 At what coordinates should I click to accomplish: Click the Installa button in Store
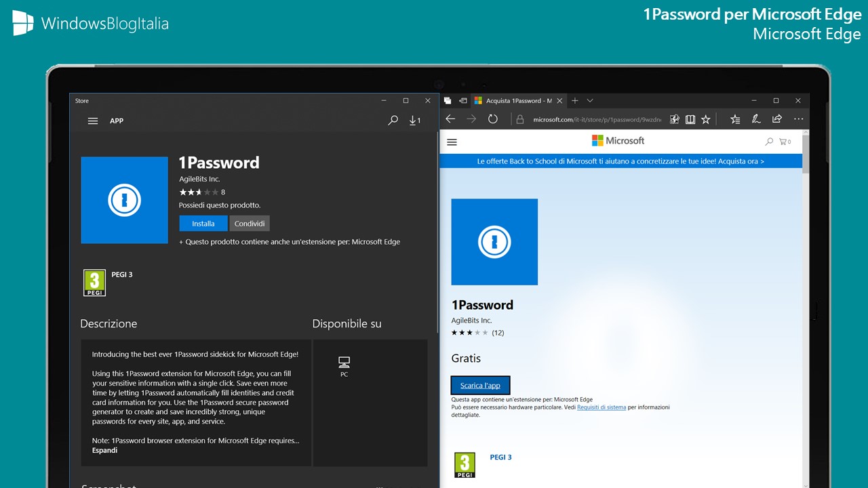(203, 224)
